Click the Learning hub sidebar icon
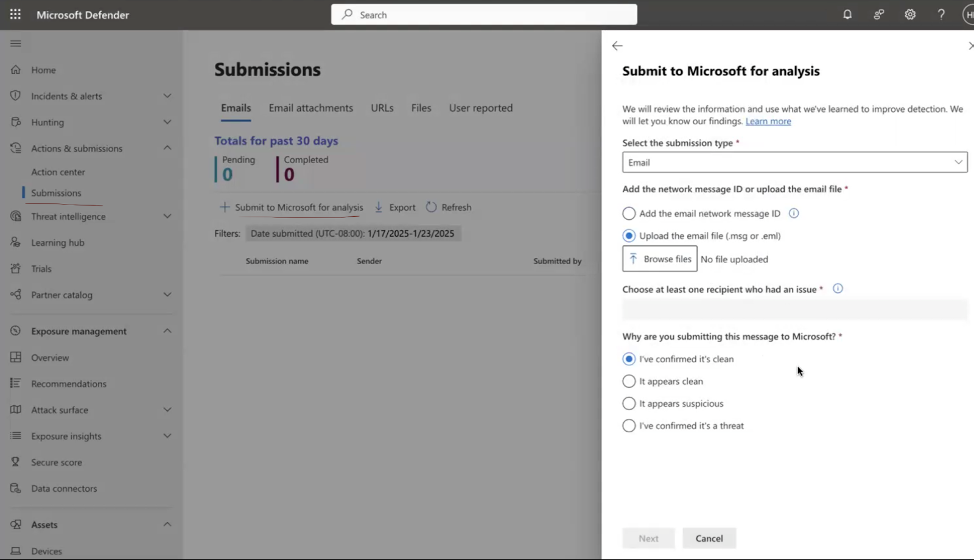This screenshot has width=974, height=560. (x=16, y=242)
